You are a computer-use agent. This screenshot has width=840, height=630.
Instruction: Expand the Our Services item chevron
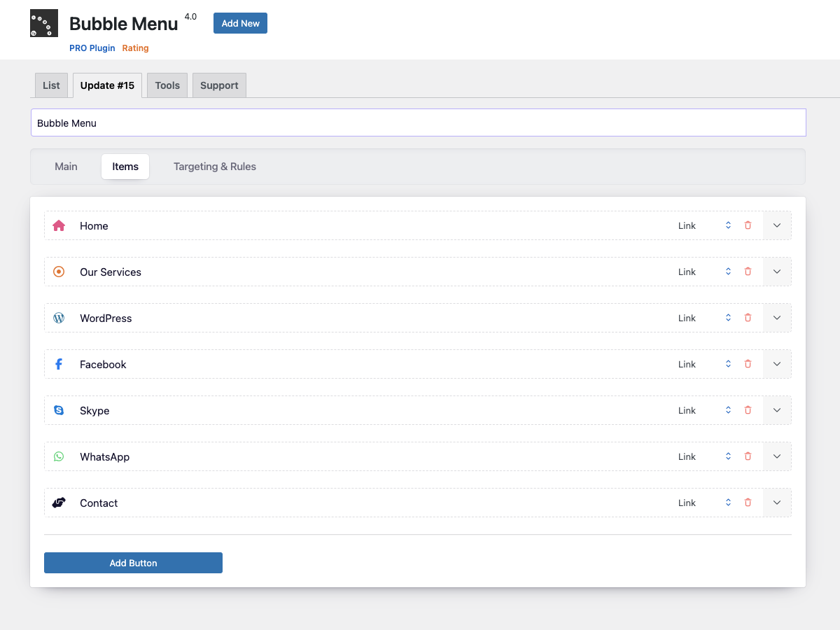pyautogui.click(x=777, y=272)
